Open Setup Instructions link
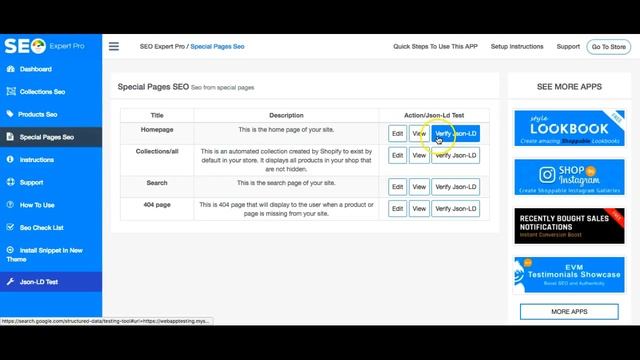640x360 pixels. click(x=517, y=47)
